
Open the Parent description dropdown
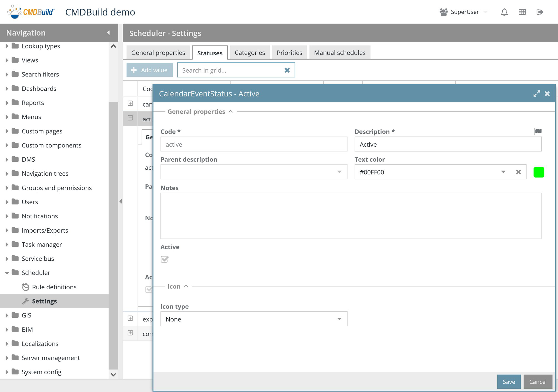339,172
